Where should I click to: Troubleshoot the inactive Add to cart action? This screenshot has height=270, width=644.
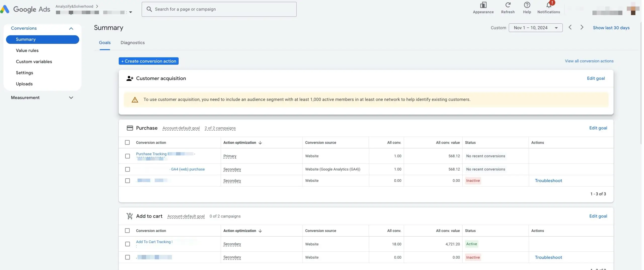(548, 257)
